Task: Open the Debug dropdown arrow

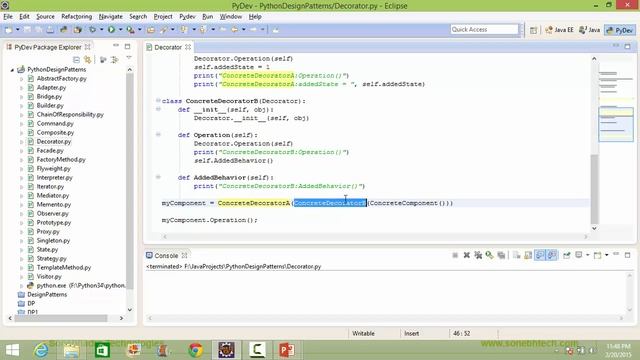Action: point(102,29)
